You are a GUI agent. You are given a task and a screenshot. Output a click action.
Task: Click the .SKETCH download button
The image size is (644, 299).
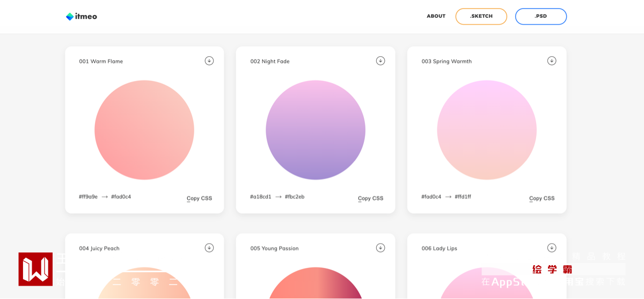click(481, 16)
